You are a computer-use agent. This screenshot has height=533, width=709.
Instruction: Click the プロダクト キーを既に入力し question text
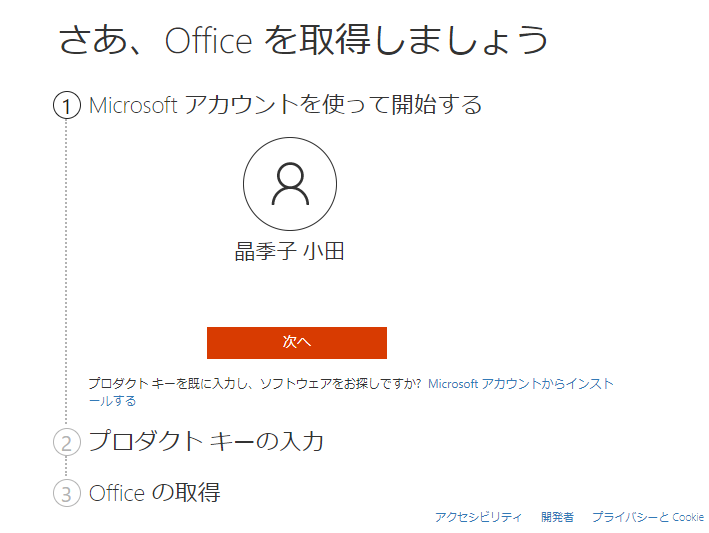tap(254, 384)
